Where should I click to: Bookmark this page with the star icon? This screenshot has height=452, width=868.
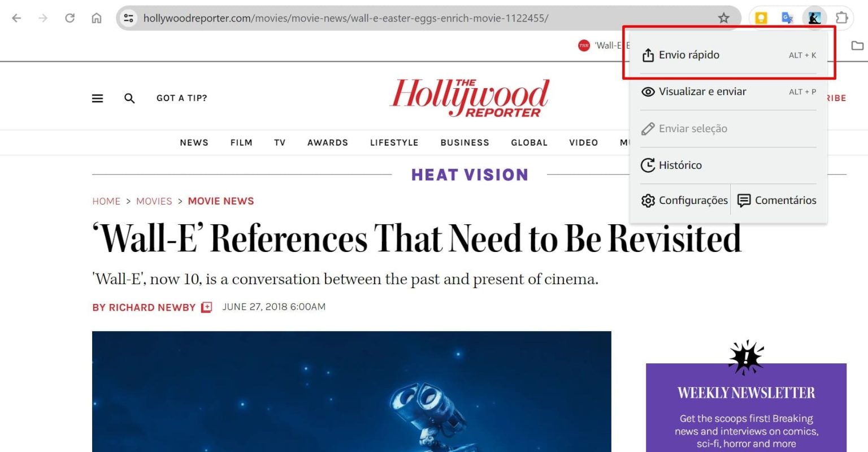[723, 18]
